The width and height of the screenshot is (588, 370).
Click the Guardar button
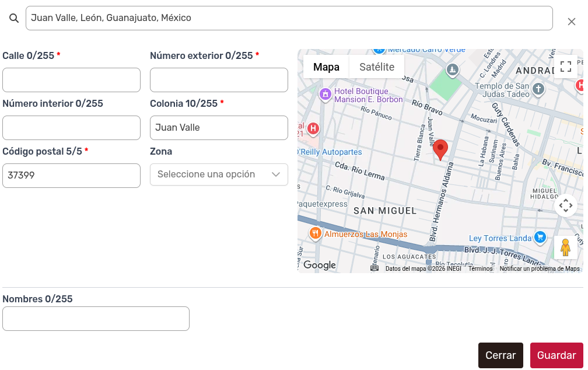pyautogui.click(x=556, y=355)
